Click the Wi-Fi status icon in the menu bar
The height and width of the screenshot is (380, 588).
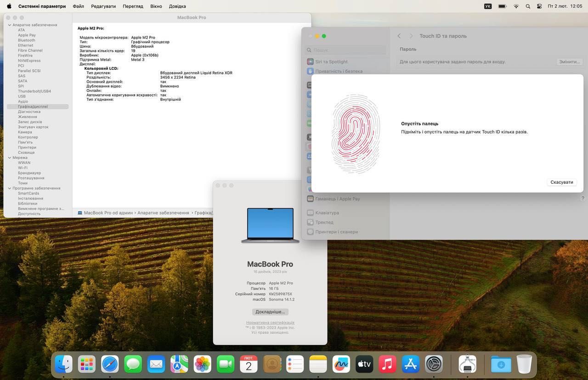click(516, 6)
